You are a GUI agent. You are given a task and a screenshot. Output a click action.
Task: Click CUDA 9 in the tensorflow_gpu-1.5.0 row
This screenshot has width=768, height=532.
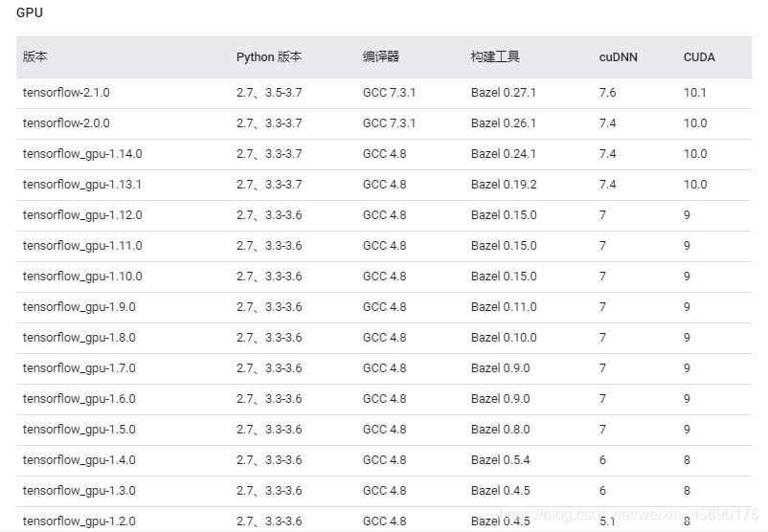pyautogui.click(x=688, y=430)
